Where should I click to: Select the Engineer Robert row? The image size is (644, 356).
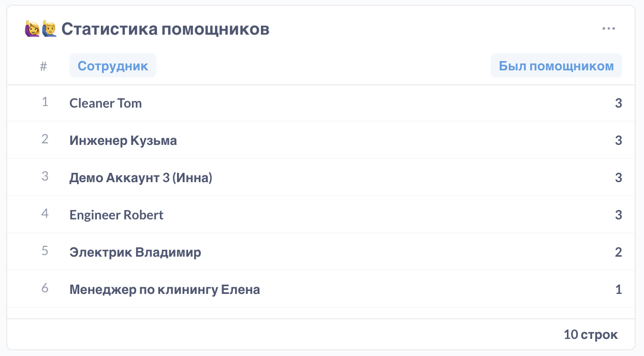[116, 215]
